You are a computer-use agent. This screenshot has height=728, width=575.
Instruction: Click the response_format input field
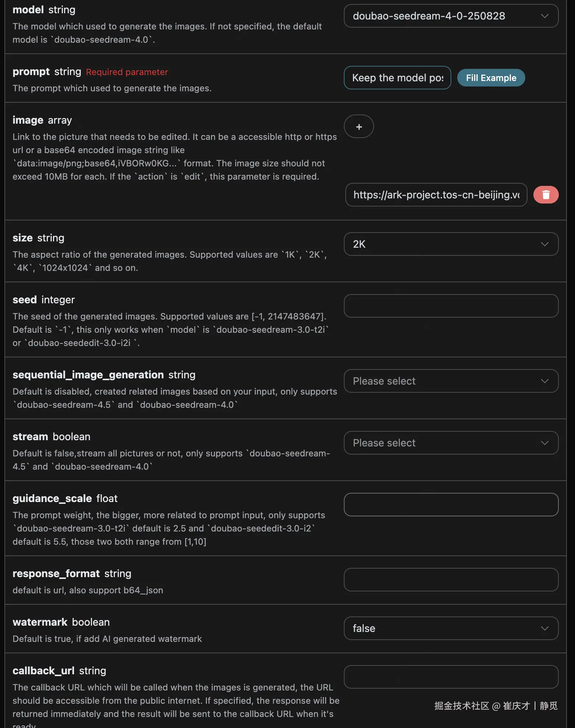click(451, 580)
